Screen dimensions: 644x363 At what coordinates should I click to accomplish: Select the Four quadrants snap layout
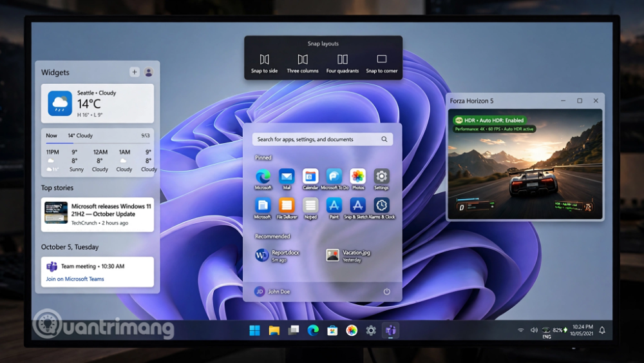coord(343,64)
